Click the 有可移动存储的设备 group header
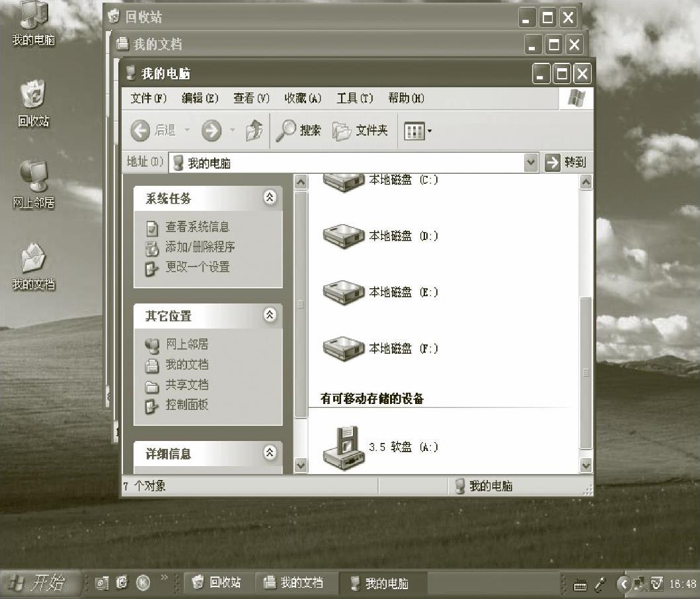 372,399
